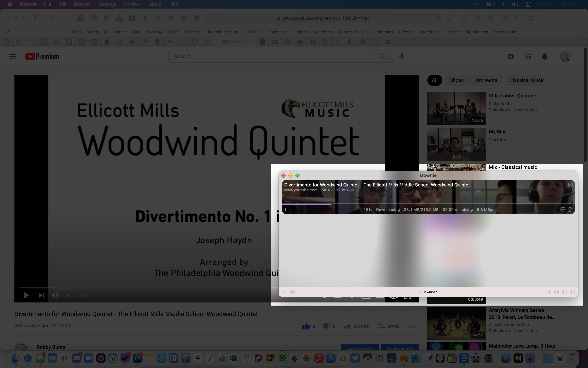This screenshot has height=368, width=588.
Task: Open the YouTube notifications bell
Action: click(544, 56)
